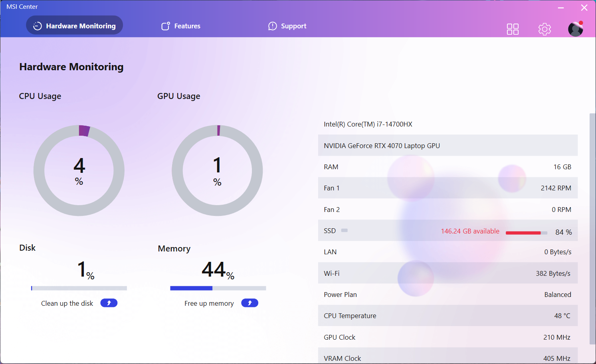This screenshot has height=364, width=596.
Task: Click the user profile avatar
Action: [575, 29]
